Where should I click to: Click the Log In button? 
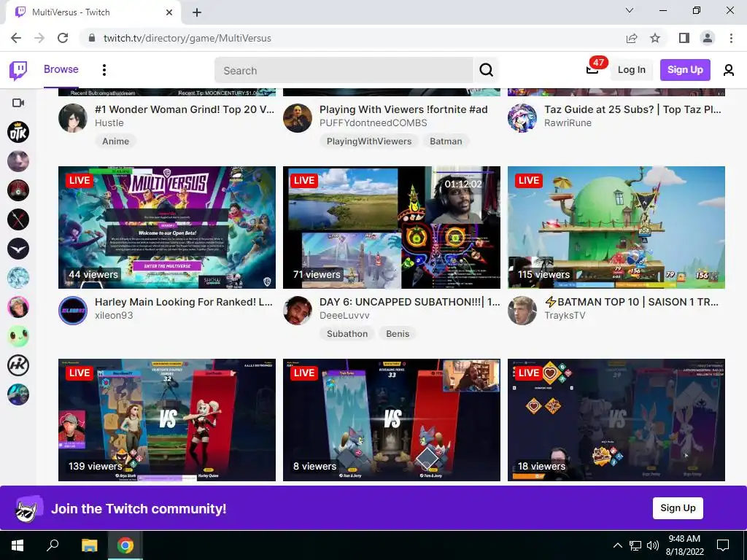[x=631, y=69]
